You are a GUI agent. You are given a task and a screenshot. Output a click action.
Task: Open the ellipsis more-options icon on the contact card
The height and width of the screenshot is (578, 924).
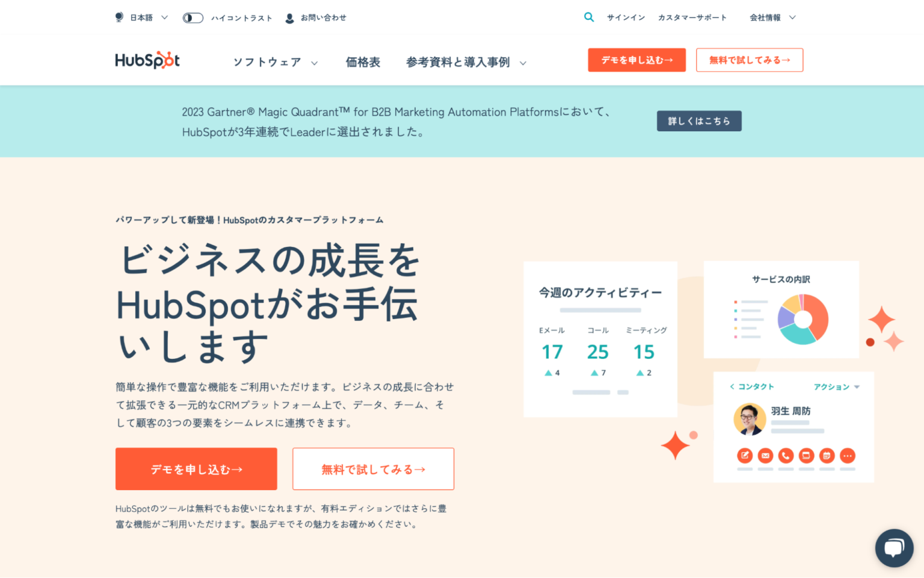coord(848,456)
